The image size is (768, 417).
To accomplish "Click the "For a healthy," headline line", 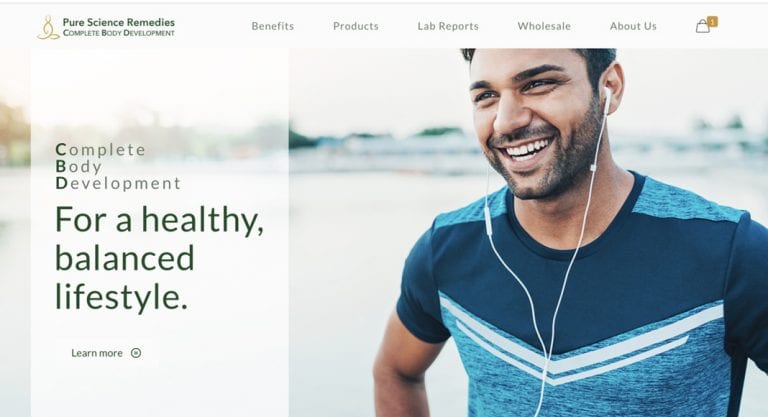I will point(160,220).
